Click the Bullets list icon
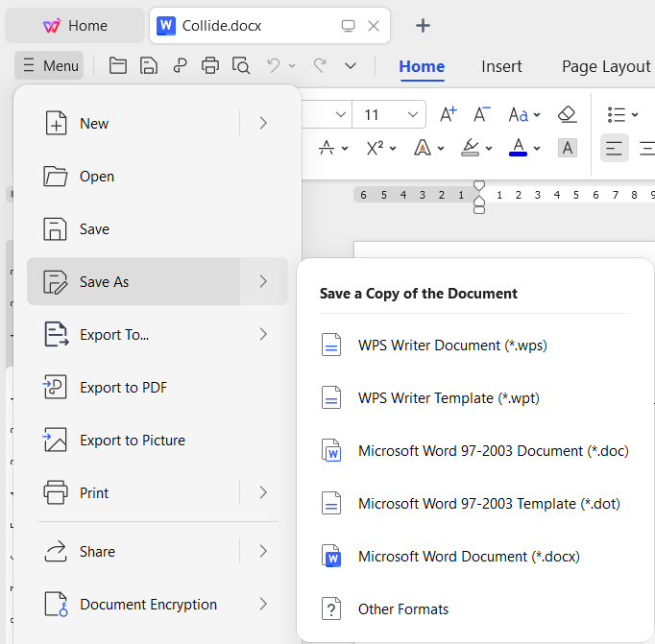Viewport: 655px width, 644px height. [x=617, y=114]
